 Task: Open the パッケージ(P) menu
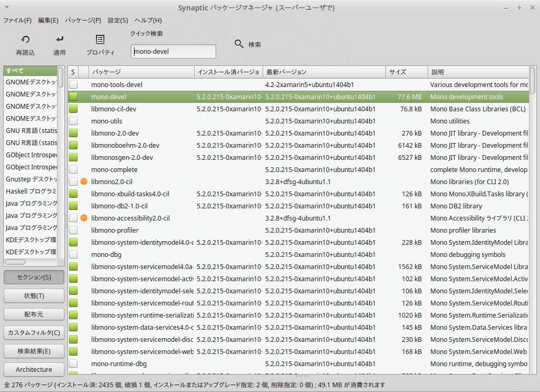click(83, 21)
